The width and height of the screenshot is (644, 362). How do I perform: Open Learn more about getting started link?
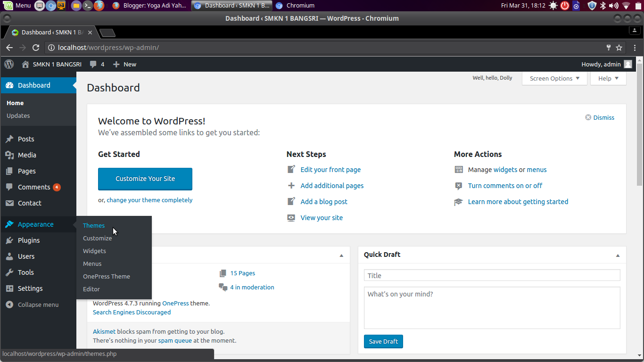[x=518, y=202]
